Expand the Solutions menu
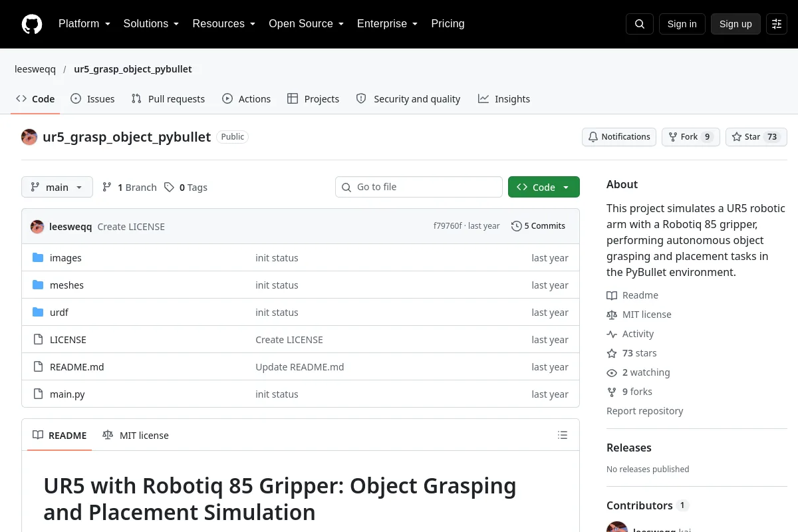798x532 pixels. 152,24
